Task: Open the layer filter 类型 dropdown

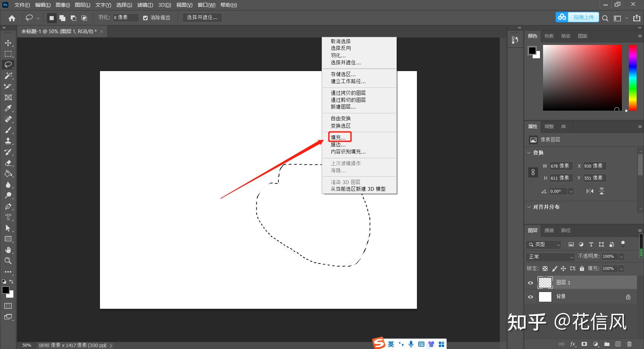Action: pyautogui.click(x=544, y=244)
